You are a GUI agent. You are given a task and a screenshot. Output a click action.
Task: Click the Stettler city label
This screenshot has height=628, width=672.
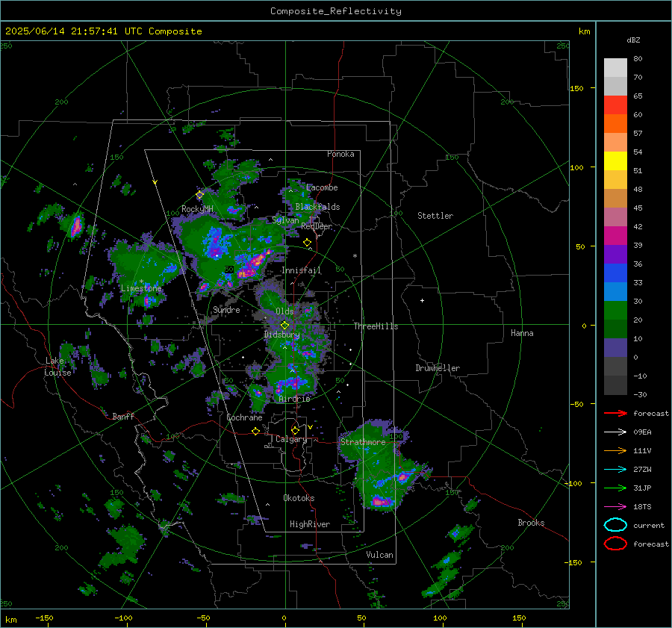435,216
